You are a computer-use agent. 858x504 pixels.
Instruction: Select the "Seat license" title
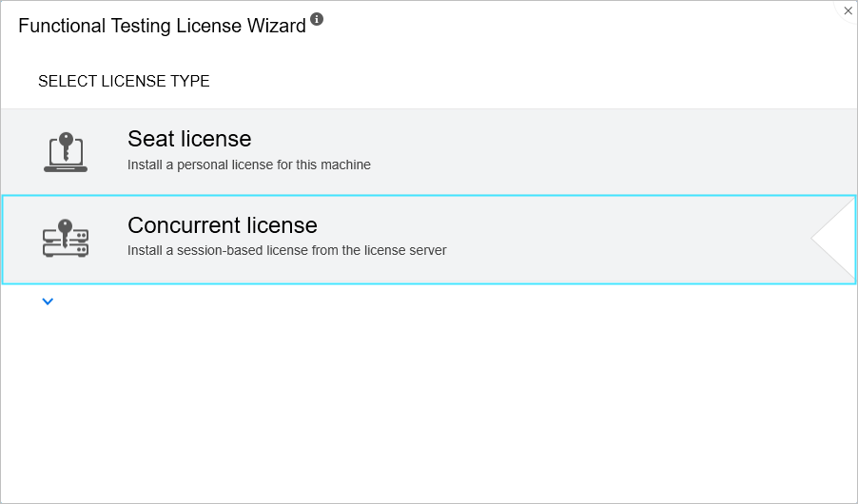(189, 139)
